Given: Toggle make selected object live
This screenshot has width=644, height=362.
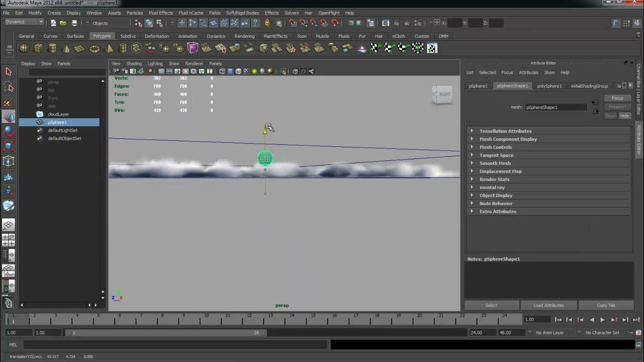Looking at the screenshot, I should [x=335, y=23].
